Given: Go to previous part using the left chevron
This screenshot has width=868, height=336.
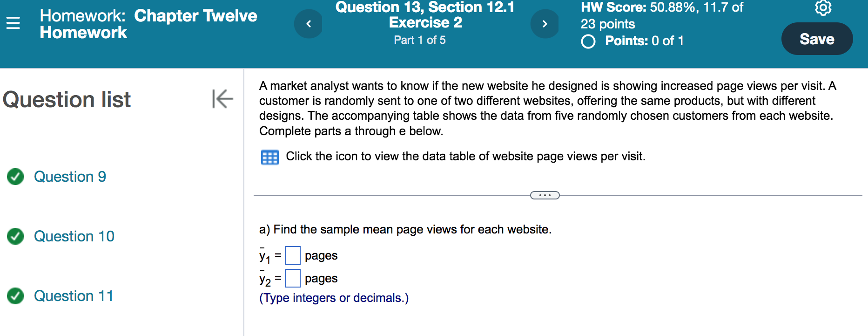Looking at the screenshot, I should (x=308, y=24).
